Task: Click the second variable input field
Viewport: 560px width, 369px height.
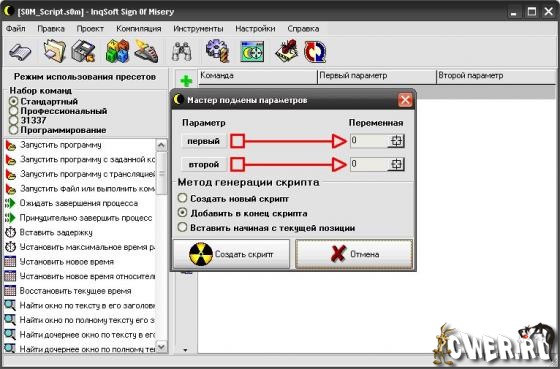Action: 369,164
